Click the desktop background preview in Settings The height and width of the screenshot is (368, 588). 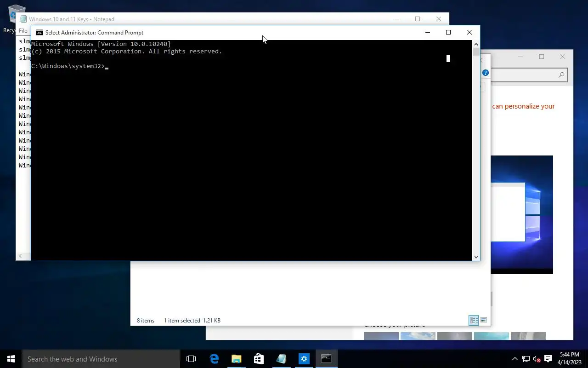click(x=522, y=215)
